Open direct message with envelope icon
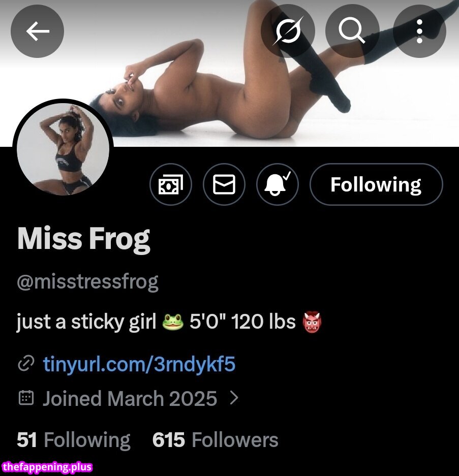 coord(224,184)
